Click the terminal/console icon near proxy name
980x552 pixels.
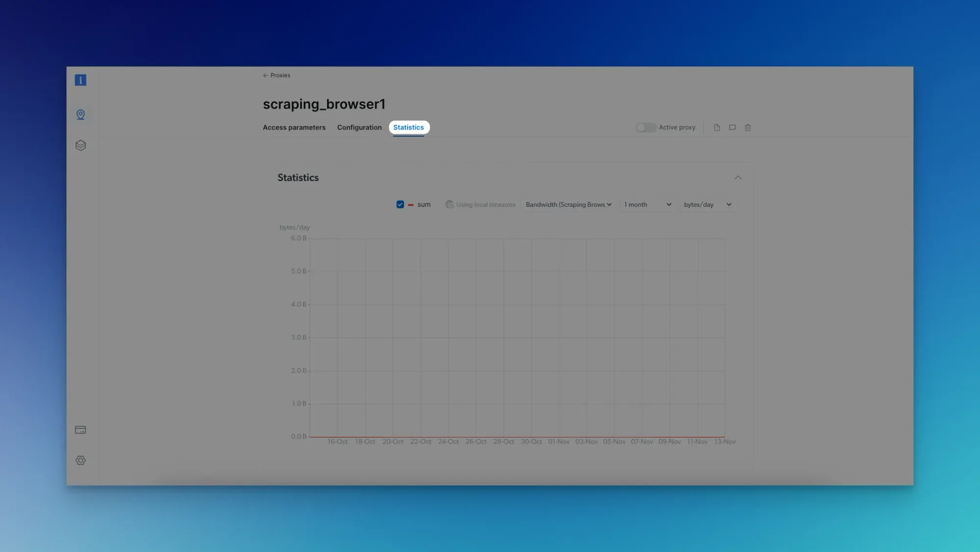point(733,127)
